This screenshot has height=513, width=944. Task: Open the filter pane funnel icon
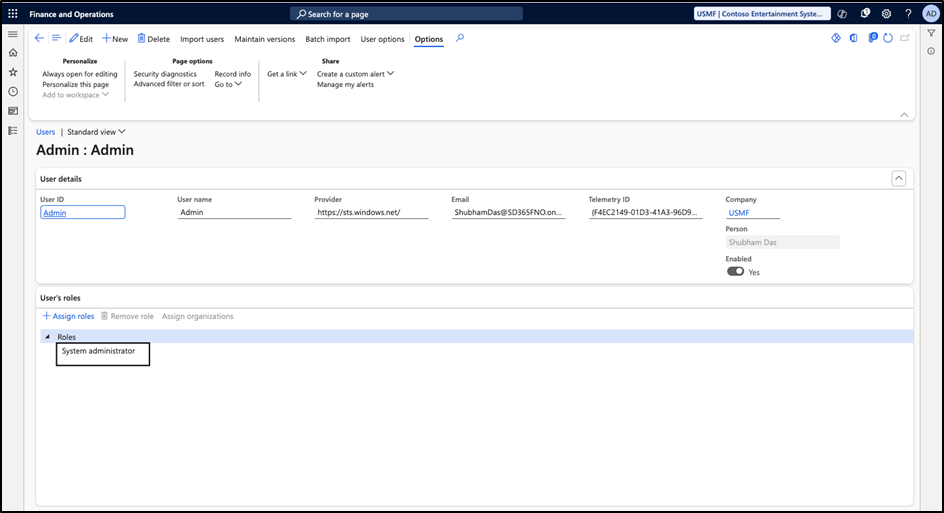tap(931, 33)
